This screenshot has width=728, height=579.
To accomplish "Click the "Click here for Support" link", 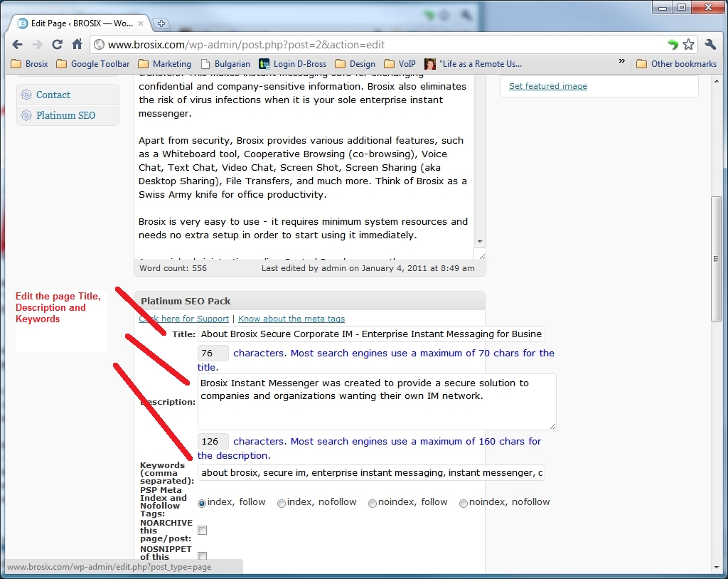I will click(184, 319).
